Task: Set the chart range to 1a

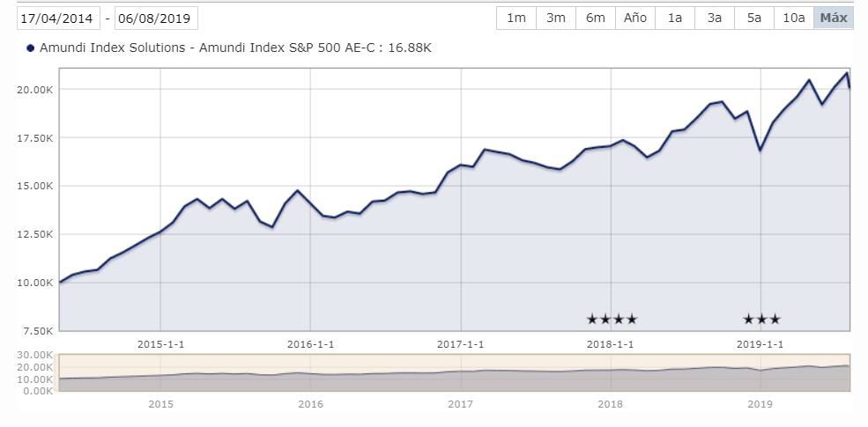Action: click(675, 18)
